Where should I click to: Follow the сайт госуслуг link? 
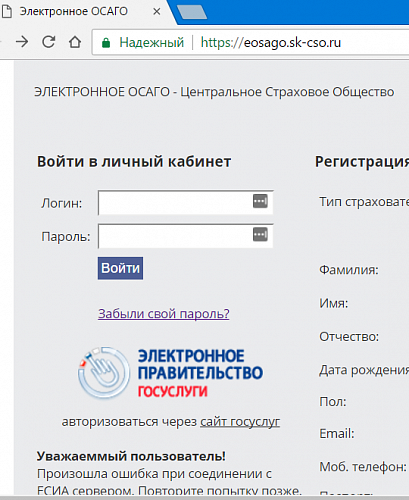tap(240, 422)
